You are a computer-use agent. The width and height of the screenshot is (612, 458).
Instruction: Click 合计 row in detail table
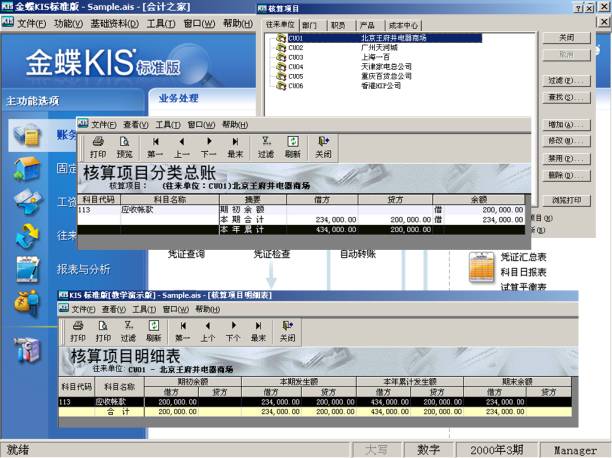click(315, 412)
